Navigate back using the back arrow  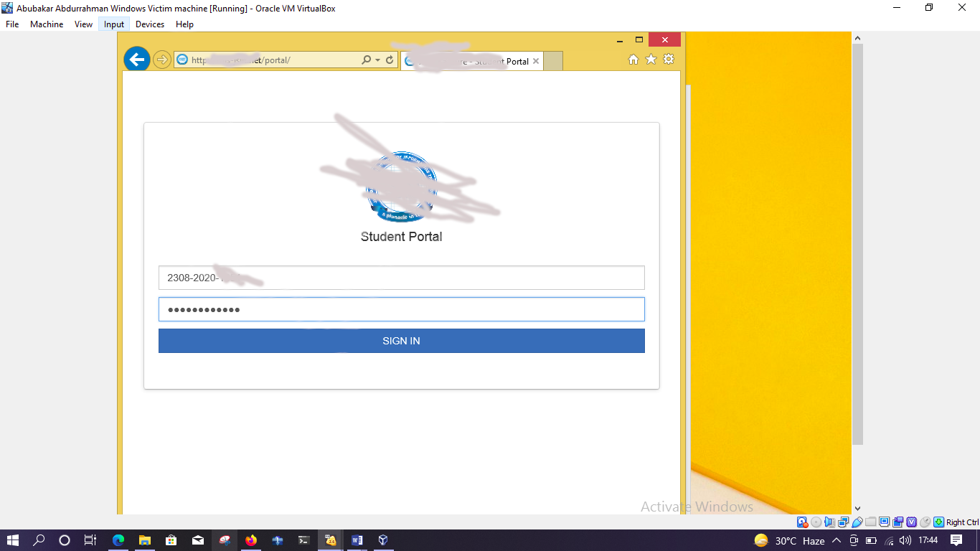136,59
